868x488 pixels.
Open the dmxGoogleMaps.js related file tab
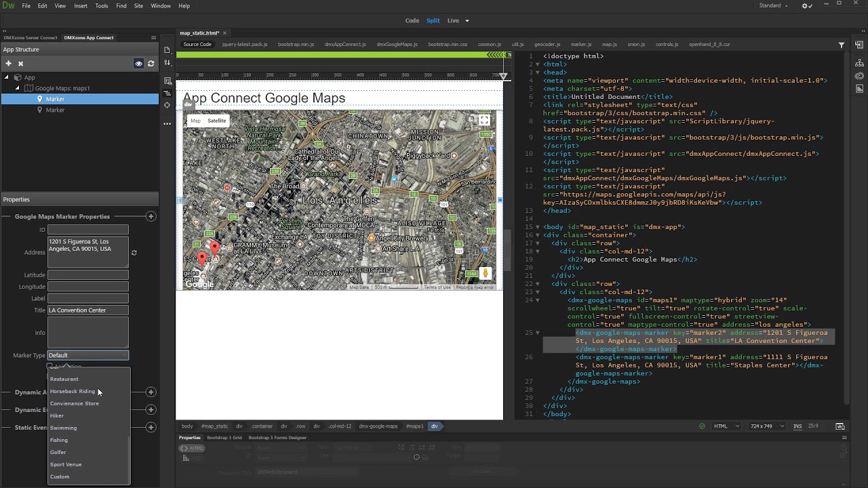[399, 45]
